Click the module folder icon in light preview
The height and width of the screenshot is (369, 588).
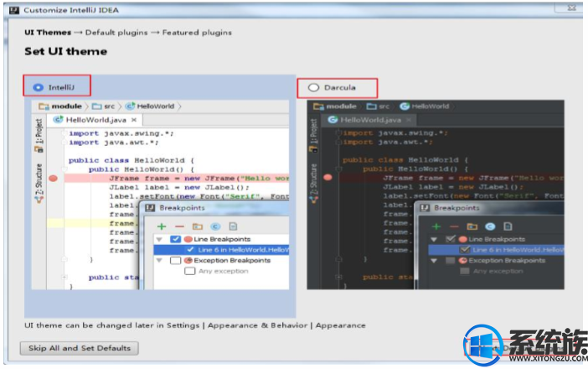44,107
